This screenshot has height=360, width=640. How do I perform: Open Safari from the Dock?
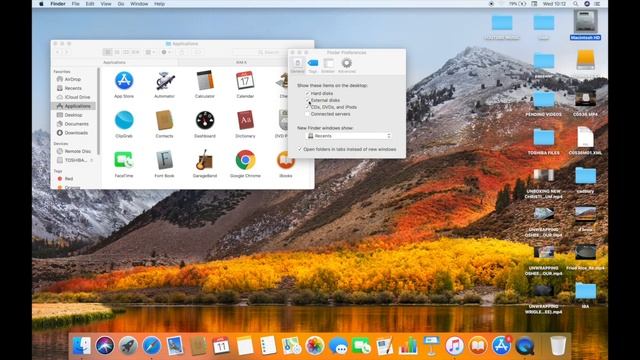click(x=151, y=345)
